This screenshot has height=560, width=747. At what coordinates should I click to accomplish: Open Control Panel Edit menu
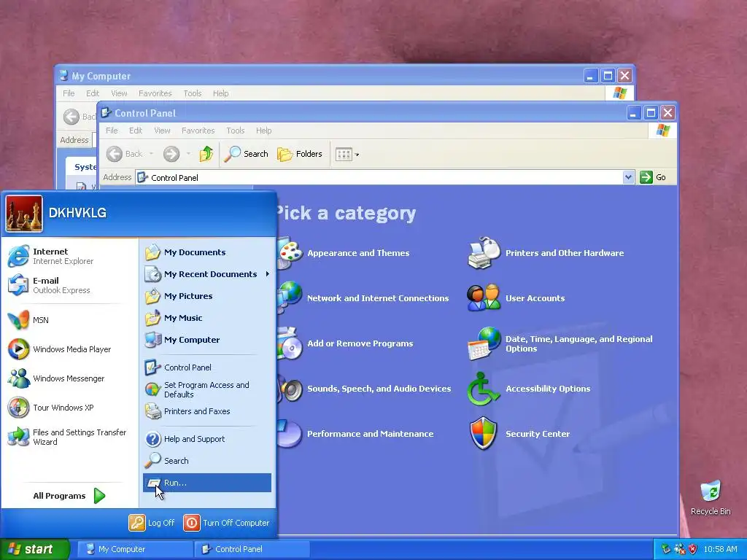(x=136, y=131)
